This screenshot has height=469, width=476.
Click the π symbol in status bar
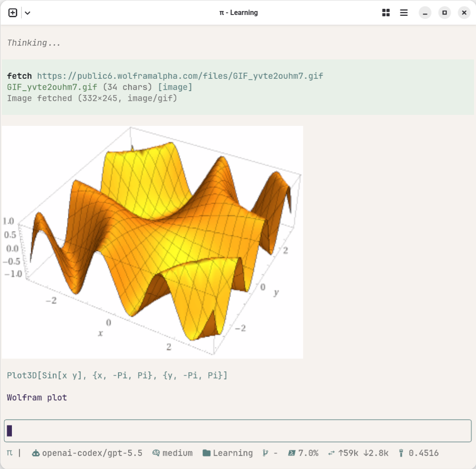coord(10,453)
